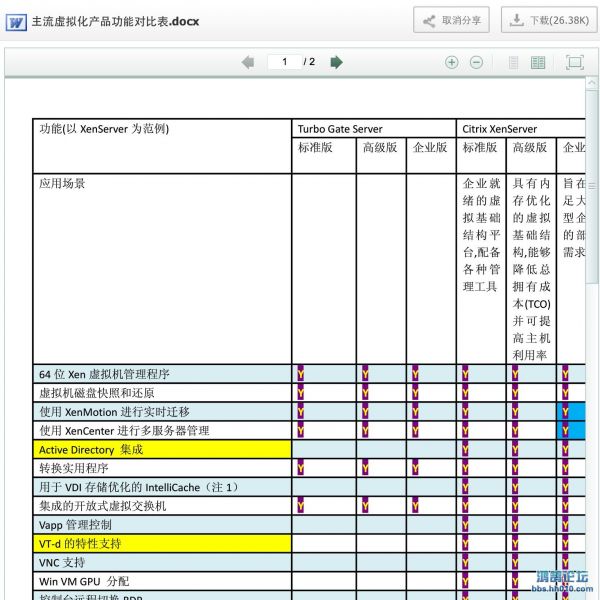This screenshot has height=600, width=600.
Task: Click scrollbar up arrow of document viewer
Action: pyautogui.click(x=592, y=83)
